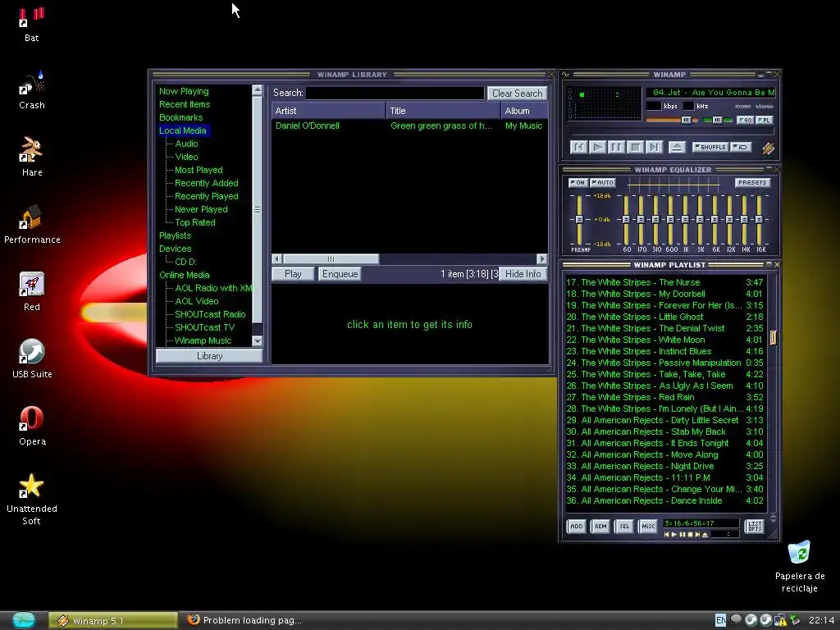
Task: Select playlist track 22 White Moon
Action: (x=664, y=340)
